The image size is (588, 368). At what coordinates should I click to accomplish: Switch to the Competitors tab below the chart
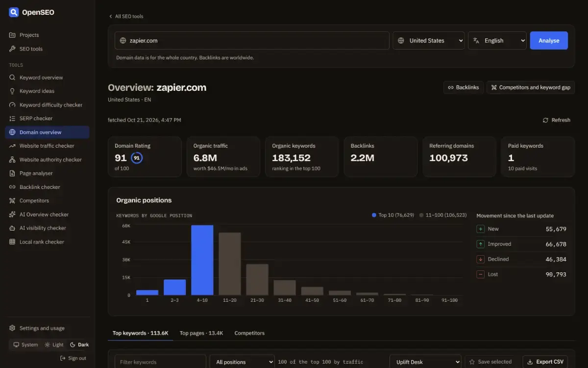(249, 333)
